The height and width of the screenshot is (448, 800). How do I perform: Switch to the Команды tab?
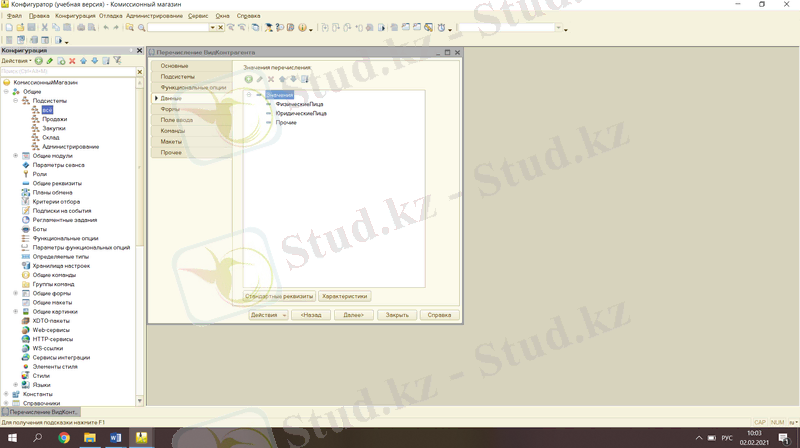[x=192, y=131]
